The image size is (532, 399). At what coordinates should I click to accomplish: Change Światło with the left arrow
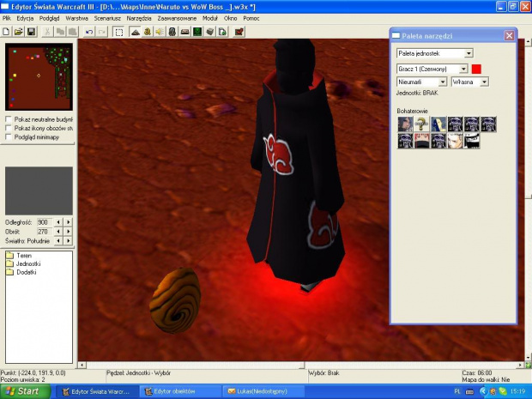pyautogui.click(x=58, y=241)
